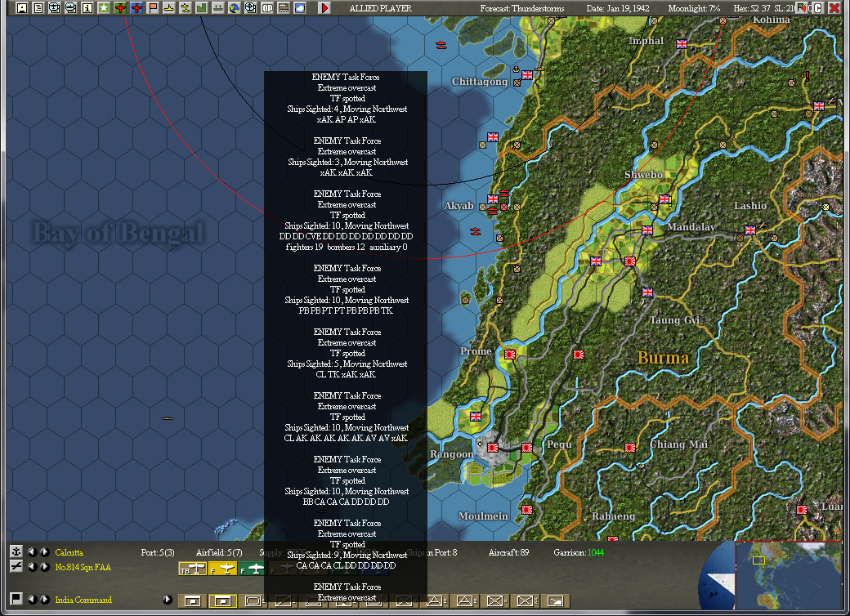Select the Japanese flag unit near Chiang Mai
Image resolution: width=850 pixels, height=616 pixels.
click(630, 448)
